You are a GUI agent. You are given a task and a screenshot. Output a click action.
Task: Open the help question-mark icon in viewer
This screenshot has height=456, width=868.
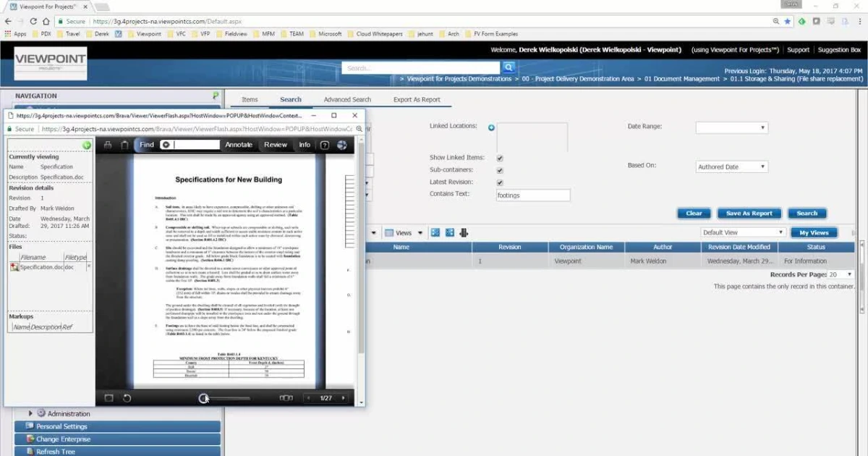click(x=325, y=145)
